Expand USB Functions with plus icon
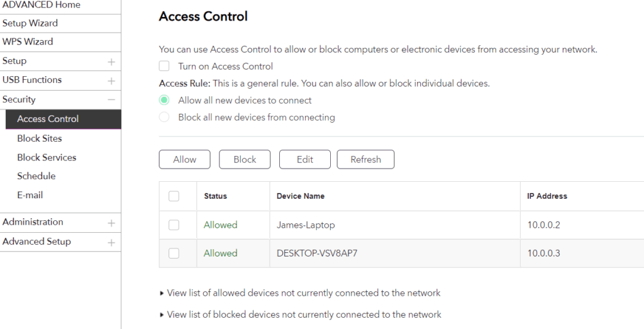Screen dimensions: 644x329 coord(111,81)
